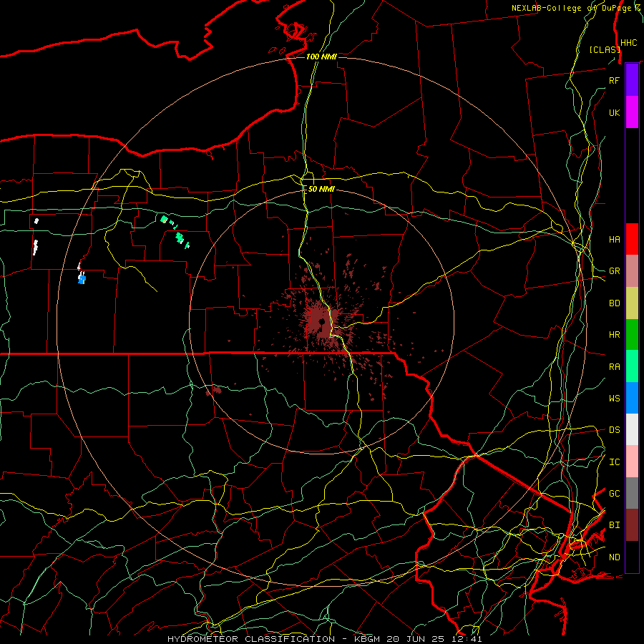The image size is (644, 644).
Task: Click the 'BD' legend label
Action: click(x=614, y=303)
